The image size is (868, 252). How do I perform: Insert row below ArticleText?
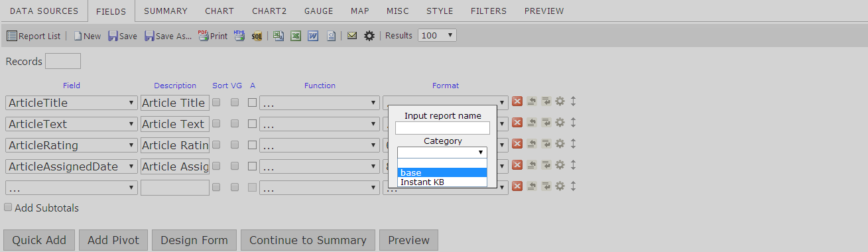point(546,123)
